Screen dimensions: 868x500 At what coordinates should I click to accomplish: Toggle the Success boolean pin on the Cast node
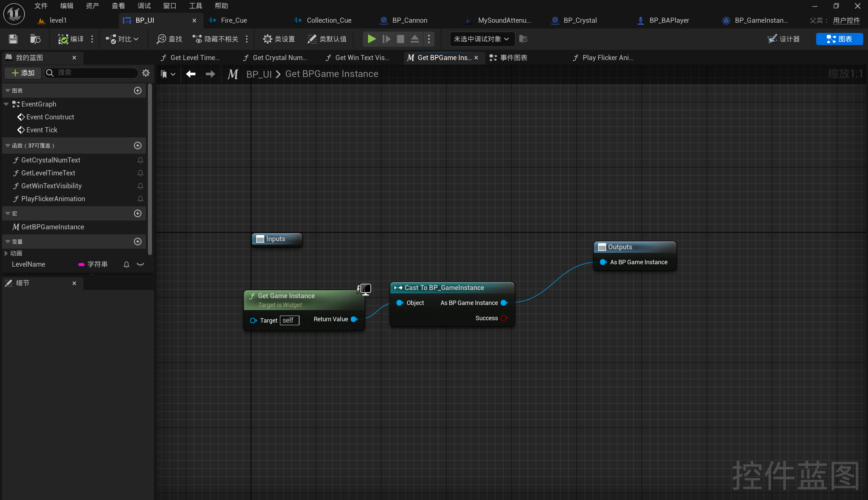pos(503,318)
